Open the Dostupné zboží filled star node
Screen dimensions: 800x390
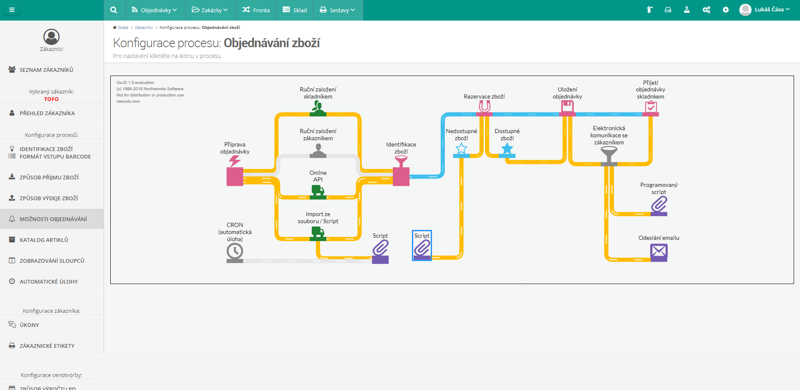tap(507, 150)
